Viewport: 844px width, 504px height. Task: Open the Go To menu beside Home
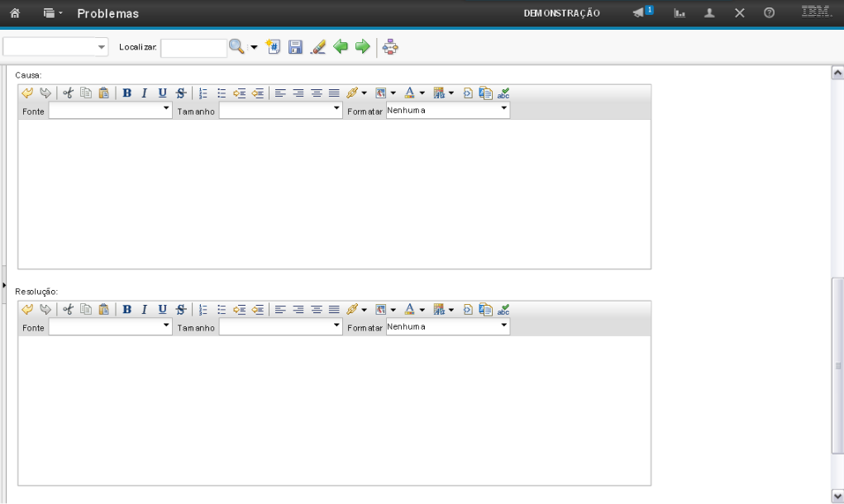[x=52, y=13]
